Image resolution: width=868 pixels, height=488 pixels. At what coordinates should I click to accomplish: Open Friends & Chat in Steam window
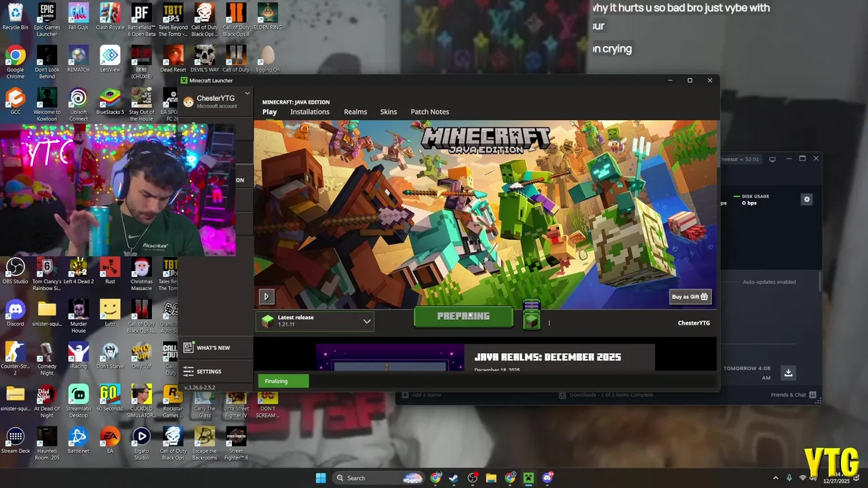pos(794,394)
